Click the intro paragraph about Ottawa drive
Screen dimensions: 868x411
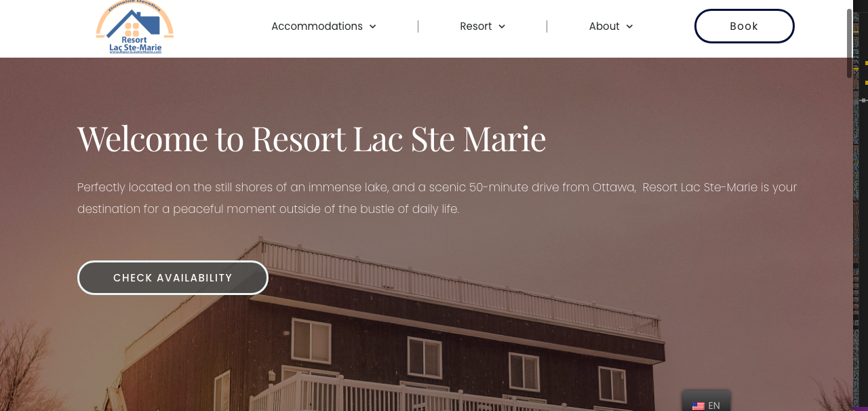437,198
